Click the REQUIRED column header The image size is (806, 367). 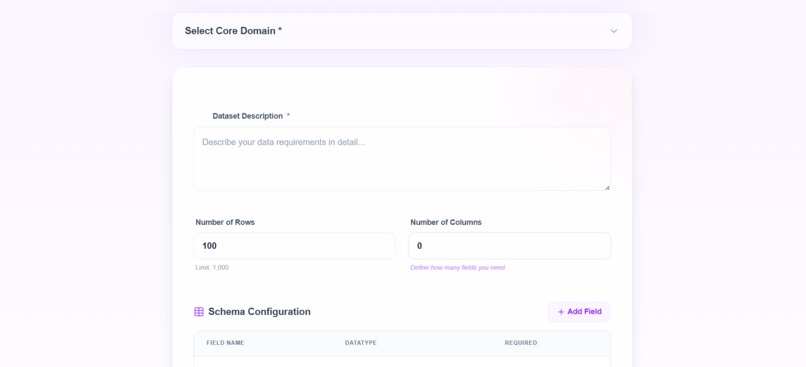coord(521,343)
